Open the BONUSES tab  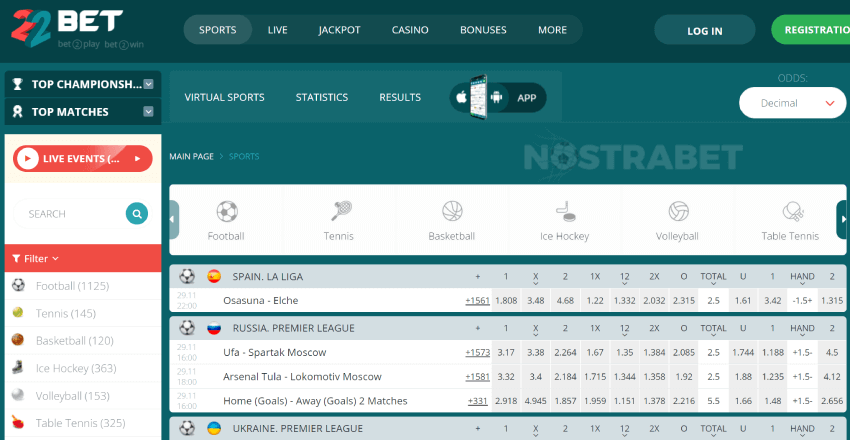(484, 30)
